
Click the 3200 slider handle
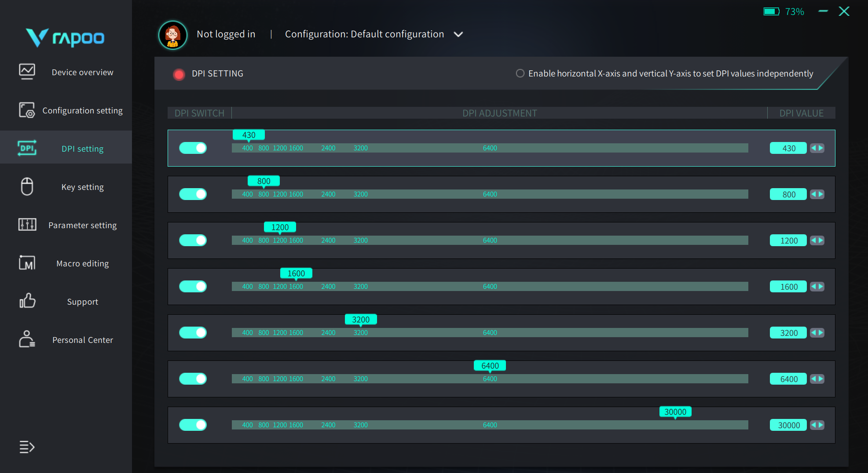click(x=361, y=320)
